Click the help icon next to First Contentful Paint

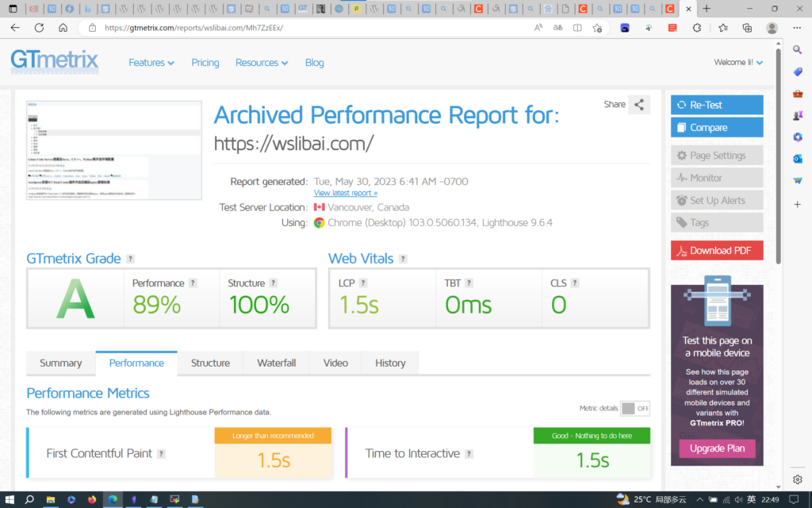click(161, 454)
